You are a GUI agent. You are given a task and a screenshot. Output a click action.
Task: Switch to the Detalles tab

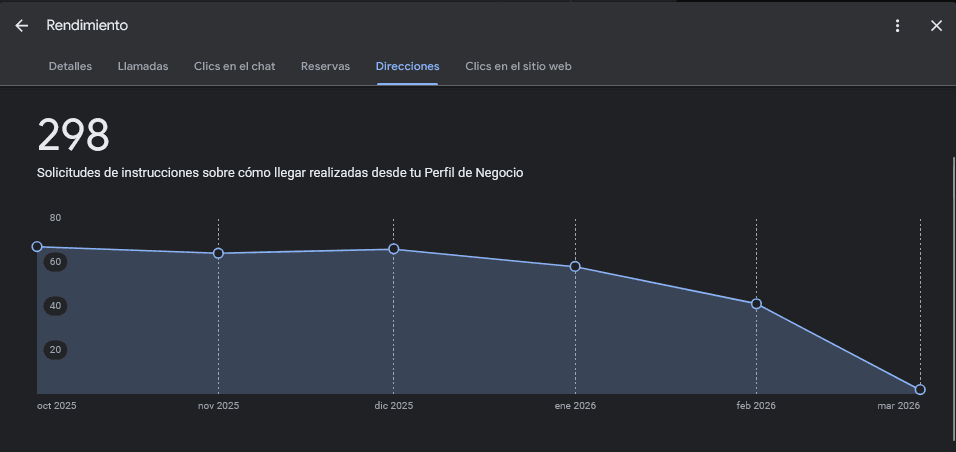(70, 66)
